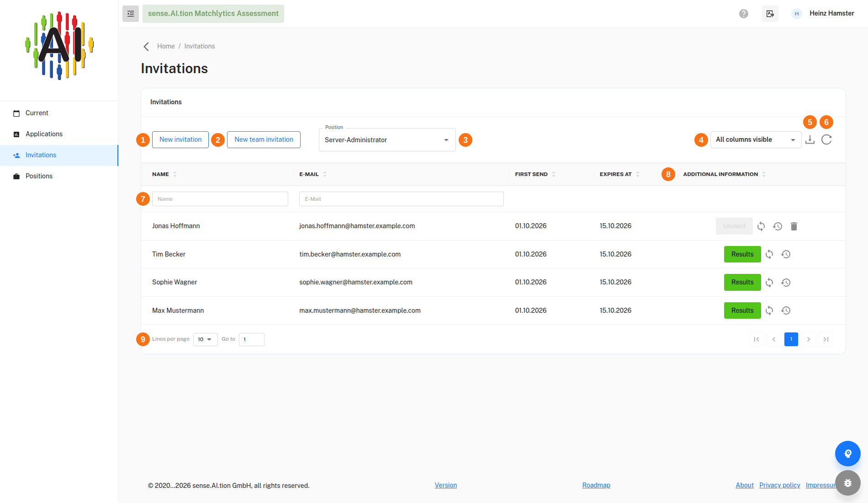Open the Position dropdown Server-Administrator
The image size is (868, 503).
tap(387, 140)
